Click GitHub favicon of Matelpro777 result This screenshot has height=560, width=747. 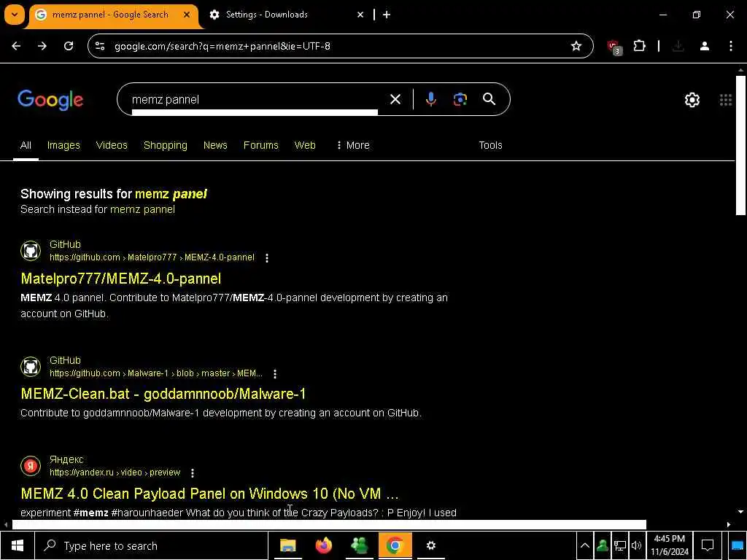[x=31, y=251]
